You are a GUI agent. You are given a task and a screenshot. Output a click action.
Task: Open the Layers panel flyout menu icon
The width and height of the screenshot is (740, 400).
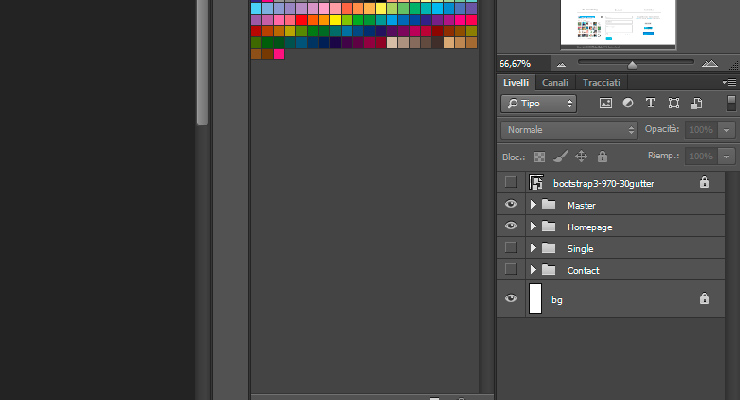pyautogui.click(x=729, y=83)
